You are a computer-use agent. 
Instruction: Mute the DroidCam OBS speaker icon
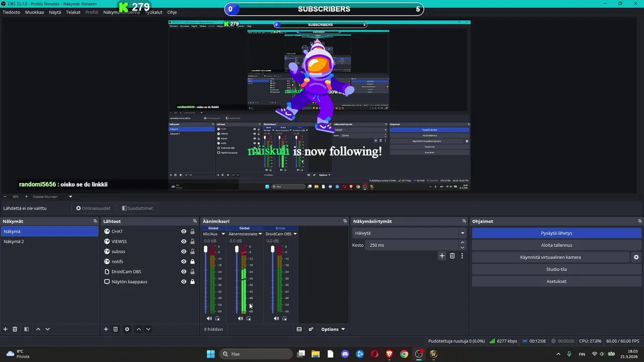point(276,318)
